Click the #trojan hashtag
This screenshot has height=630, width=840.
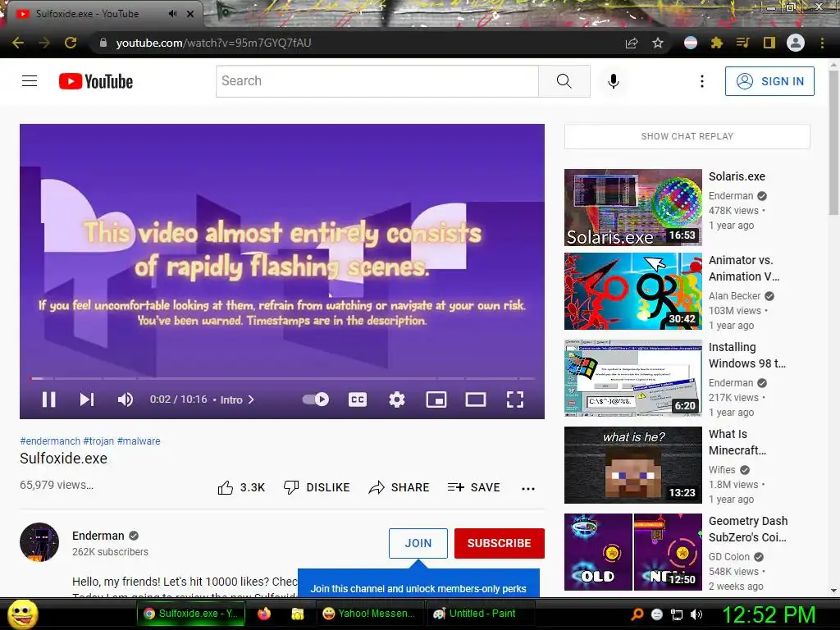(98, 441)
